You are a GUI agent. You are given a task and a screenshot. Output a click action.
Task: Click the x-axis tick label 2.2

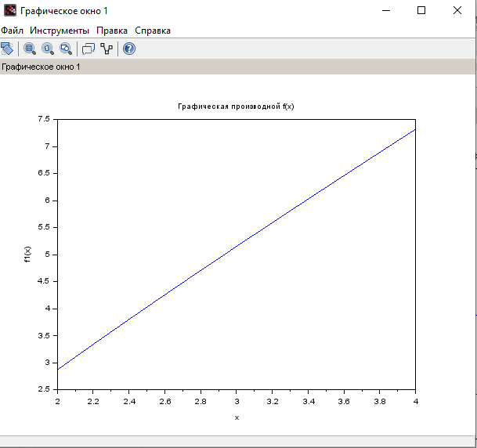pyautogui.click(x=93, y=402)
